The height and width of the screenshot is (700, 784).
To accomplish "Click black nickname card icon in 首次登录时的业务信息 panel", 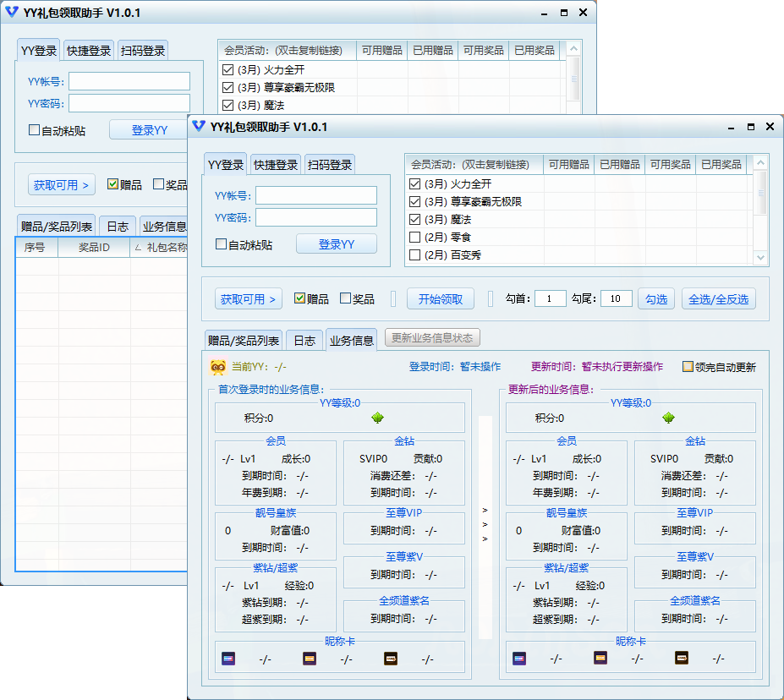I will (x=391, y=659).
